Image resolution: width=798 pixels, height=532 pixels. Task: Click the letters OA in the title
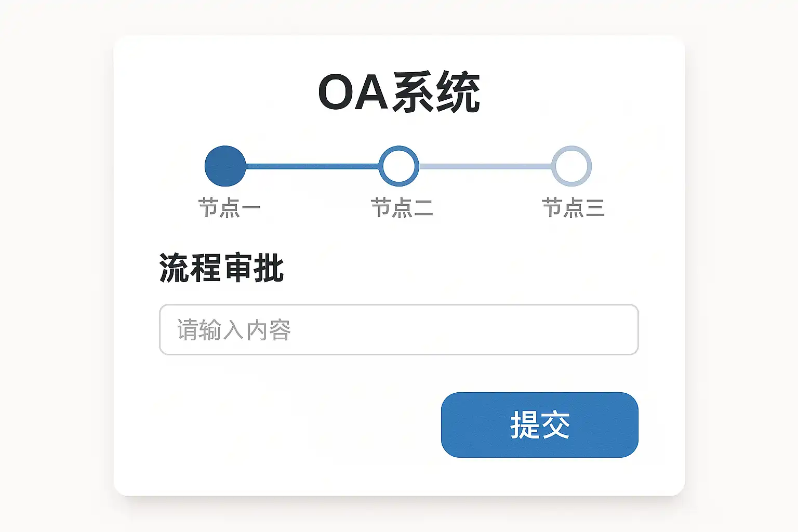coord(353,92)
